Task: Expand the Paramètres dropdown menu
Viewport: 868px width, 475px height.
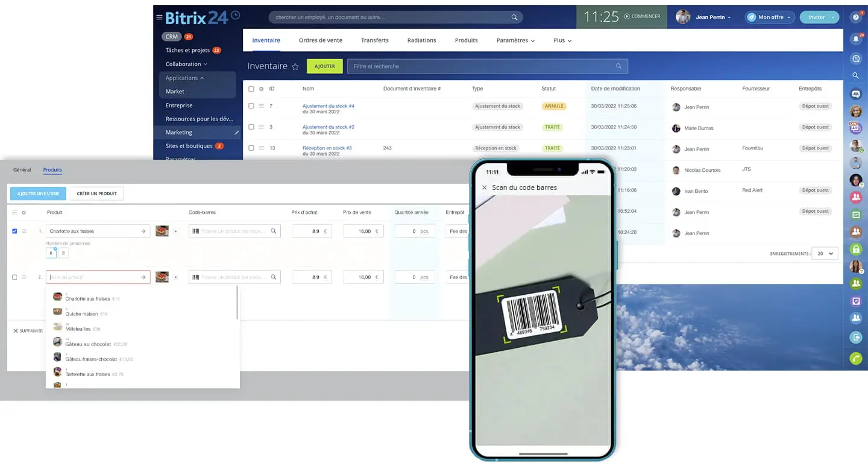Action: tap(515, 40)
